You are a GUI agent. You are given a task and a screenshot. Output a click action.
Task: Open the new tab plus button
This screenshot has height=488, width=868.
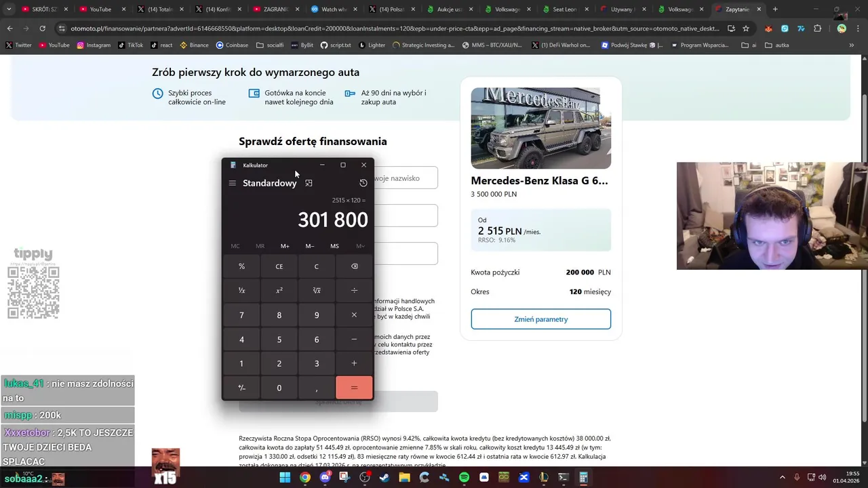[776, 9]
